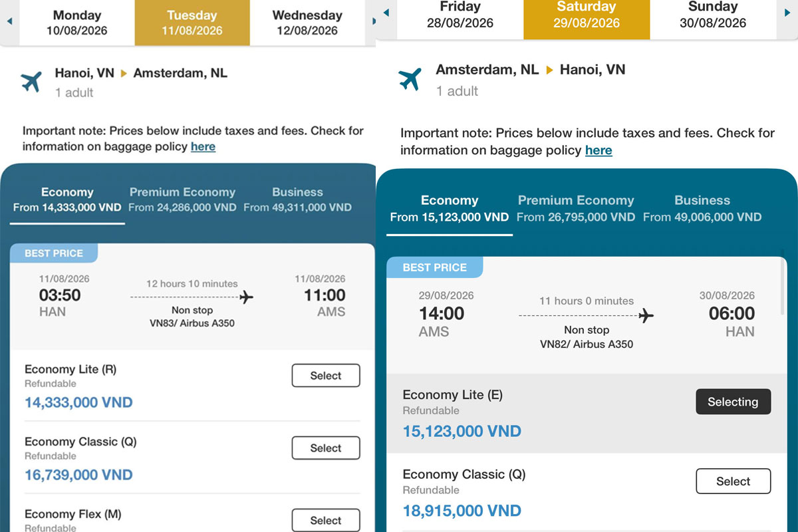Select Economy Lite (R) outbound fare
Screen dimensions: 798x532
coord(326,376)
